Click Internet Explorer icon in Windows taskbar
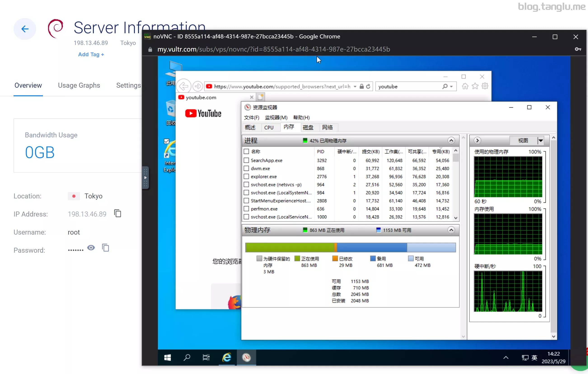This screenshot has height=374, width=588. tap(226, 357)
